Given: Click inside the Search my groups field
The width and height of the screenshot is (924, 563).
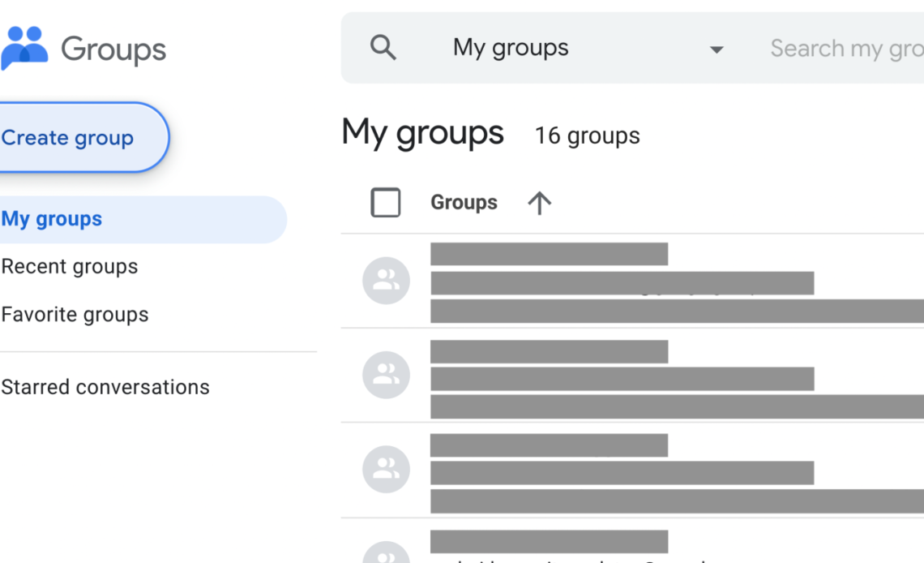Looking at the screenshot, I should pyautogui.click(x=843, y=47).
